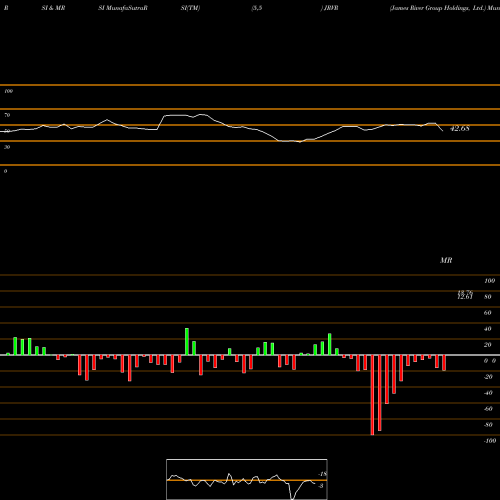
Task: Click the -60 label on MR axis
Action: (488, 409)
